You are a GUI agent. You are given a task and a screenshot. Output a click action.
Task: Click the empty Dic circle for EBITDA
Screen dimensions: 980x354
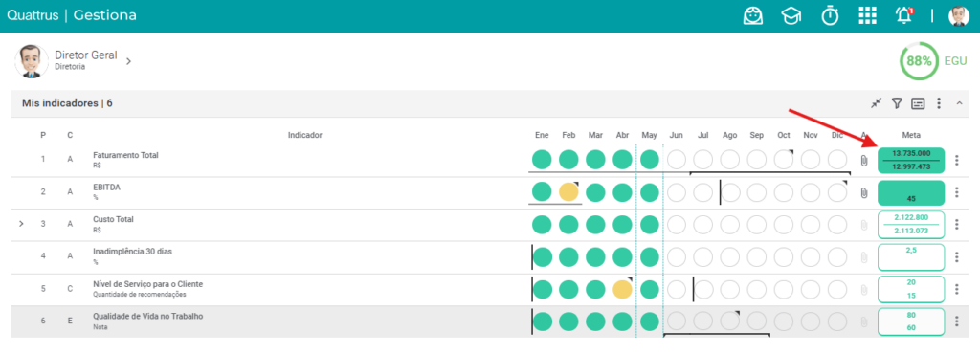(x=837, y=191)
